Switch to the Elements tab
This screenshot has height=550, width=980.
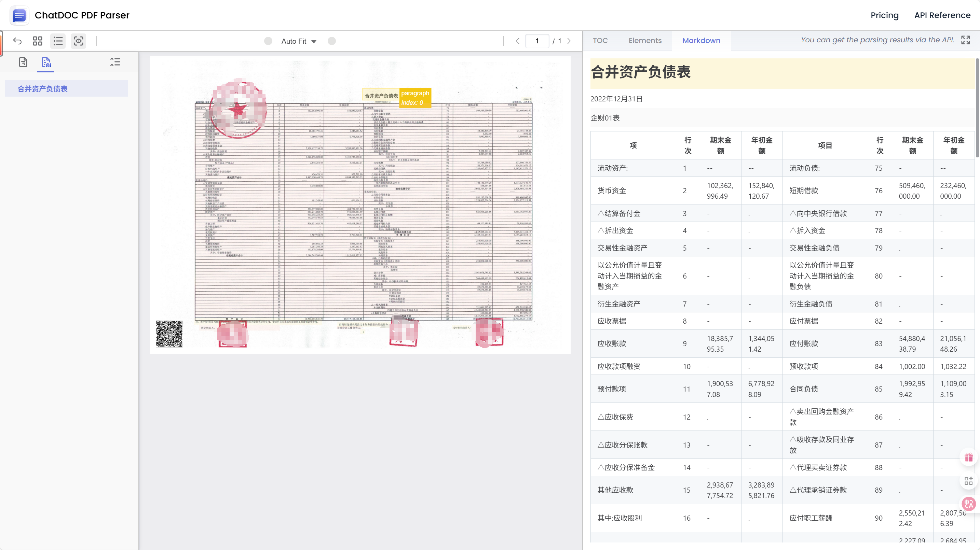click(645, 40)
